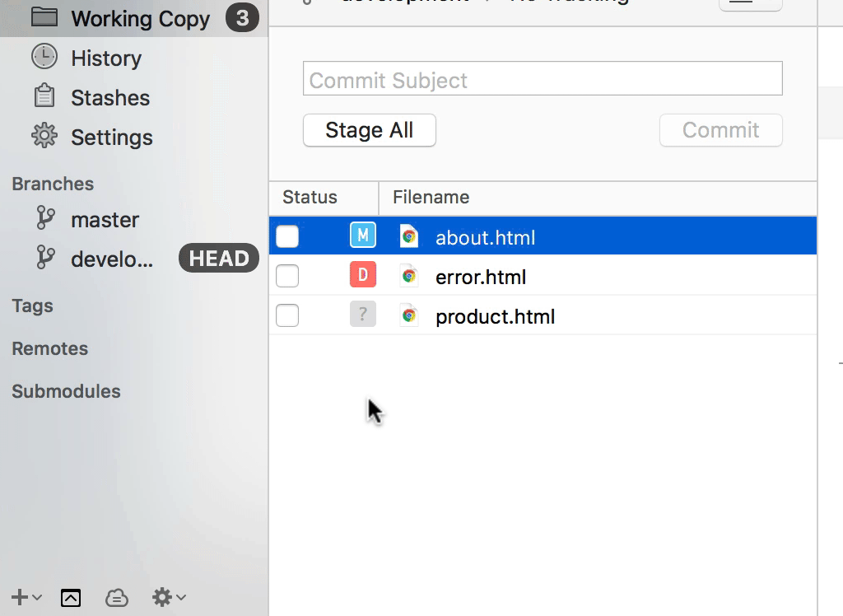843x616 pixels.
Task: Select the Submodules section header
Action: pos(66,391)
